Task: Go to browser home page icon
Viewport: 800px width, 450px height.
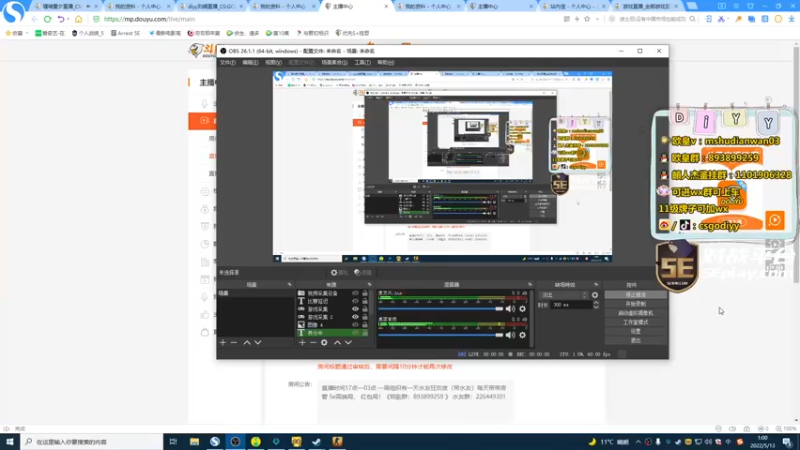Action: tap(78, 19)
